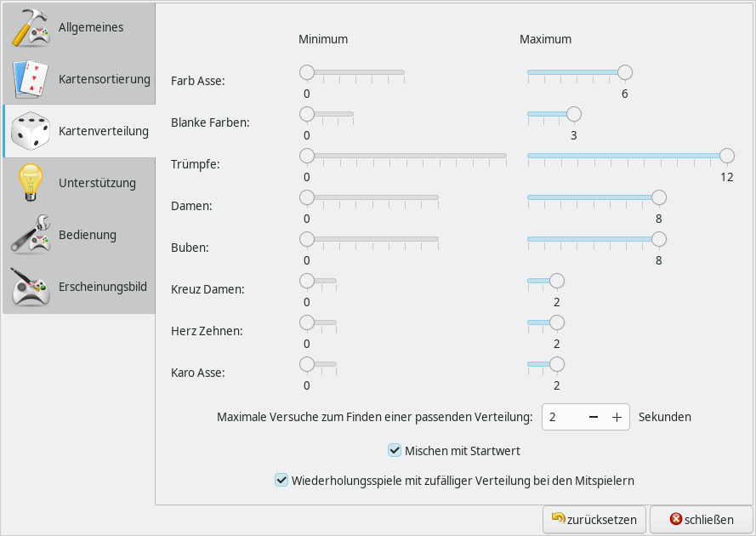Screen dimensions: 756x536
Task: Click the maximale Versuche number field
Action: tap(562, 417)
